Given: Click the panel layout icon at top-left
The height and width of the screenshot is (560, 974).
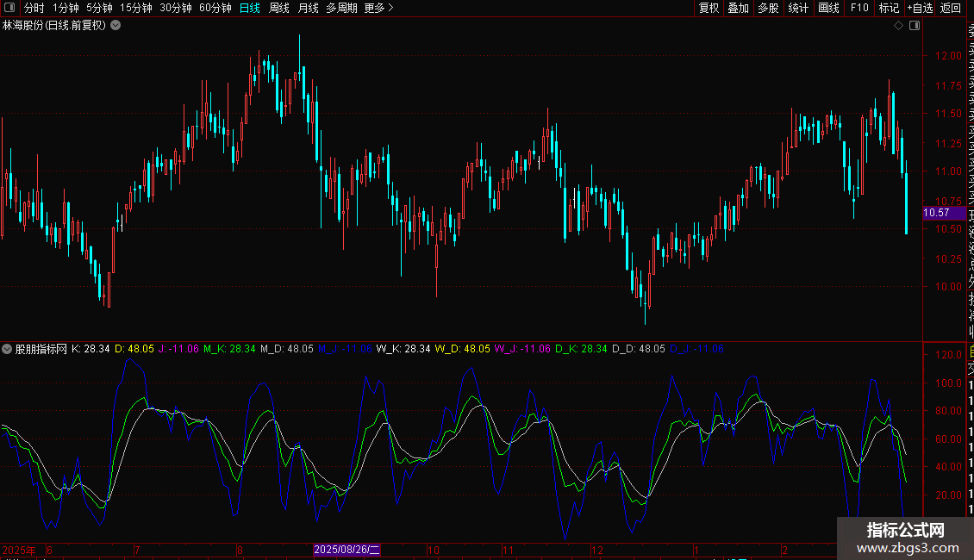Looking at the screenshot, I should coord(9,8).
